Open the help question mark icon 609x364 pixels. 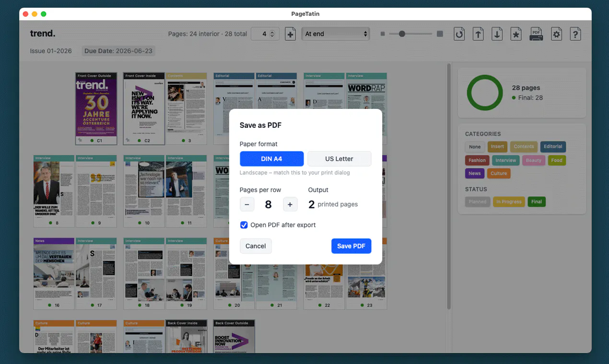coord(575,34)
